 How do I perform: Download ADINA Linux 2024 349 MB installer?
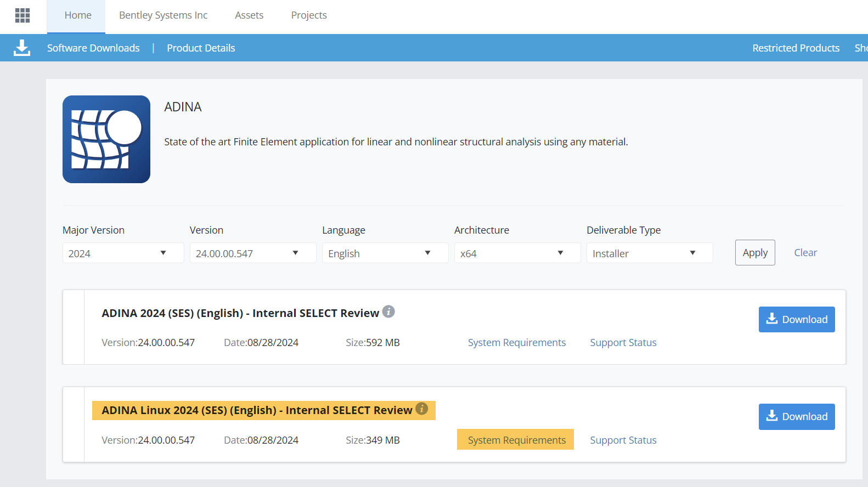point(797,417)
